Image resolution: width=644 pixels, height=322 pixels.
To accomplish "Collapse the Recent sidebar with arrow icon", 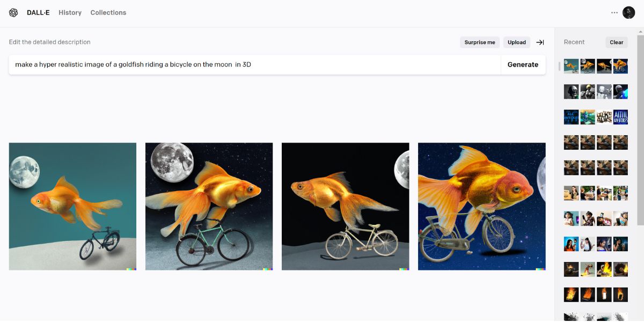I will [x=540, y=42].
